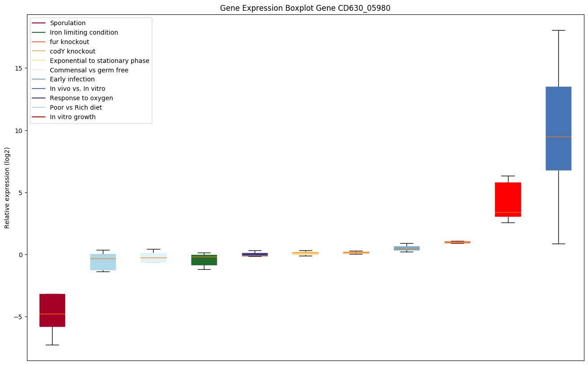Click the dark green Iron limiting box
588x365 pixels.
pyautogui.click(x=204, y=261)
